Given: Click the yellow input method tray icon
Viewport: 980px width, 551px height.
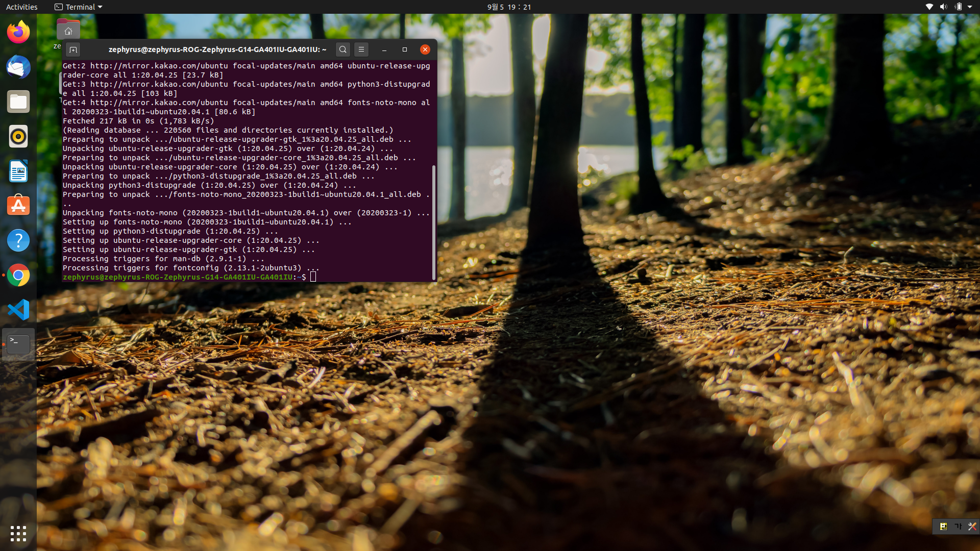Looking at the screenshot, I should click(x=943, y=526).
